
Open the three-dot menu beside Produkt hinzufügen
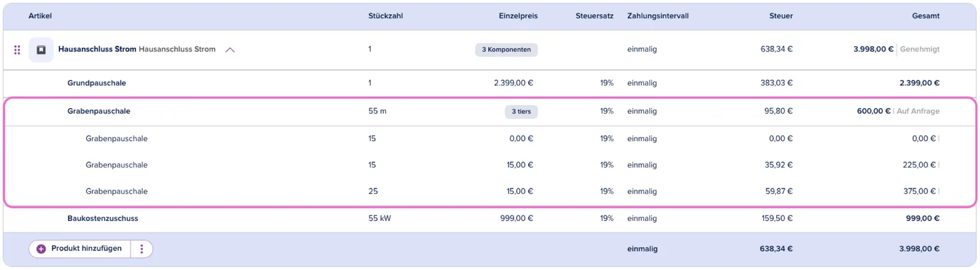point(141,249)
